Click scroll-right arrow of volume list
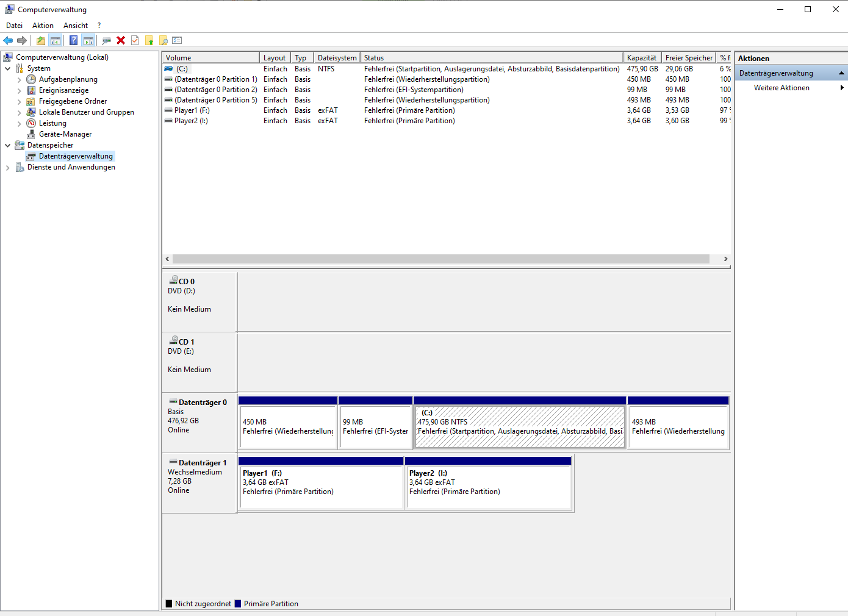This screenshot has height=616, width=848. (725, 259)
